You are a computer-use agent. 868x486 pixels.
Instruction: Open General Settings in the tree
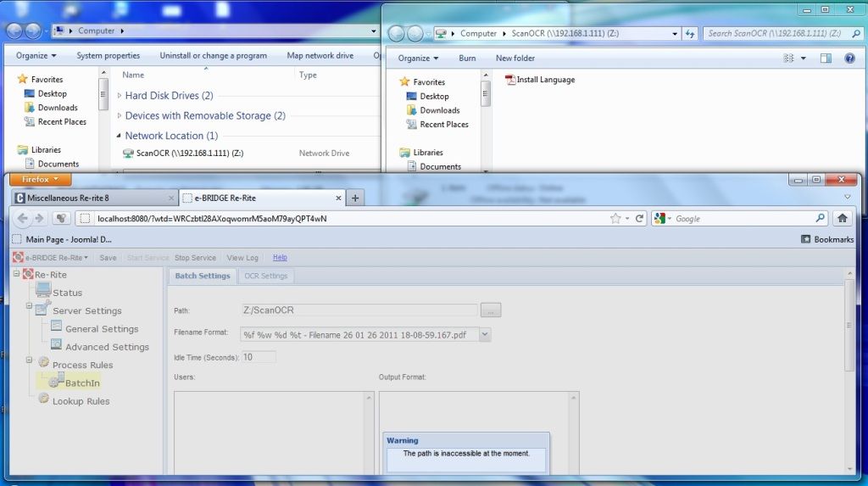[x=102, y=328]
